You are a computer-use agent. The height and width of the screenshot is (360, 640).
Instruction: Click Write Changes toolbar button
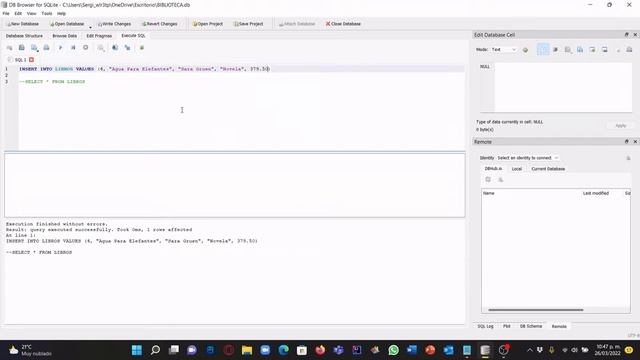114,24
